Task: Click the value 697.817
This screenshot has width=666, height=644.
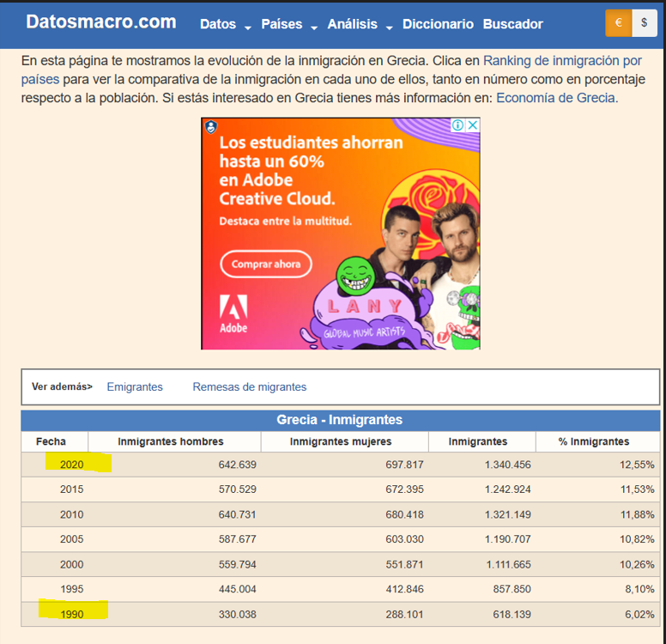Action: pos(404,465)
